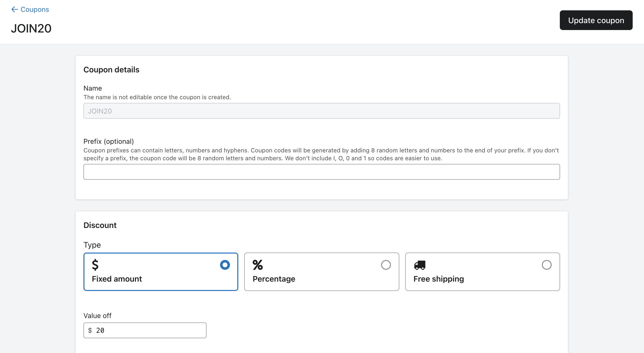Screen dimensions: 644x353
Task: Click the dollar icon on Fixed amount card
Action: pos(95,265)
